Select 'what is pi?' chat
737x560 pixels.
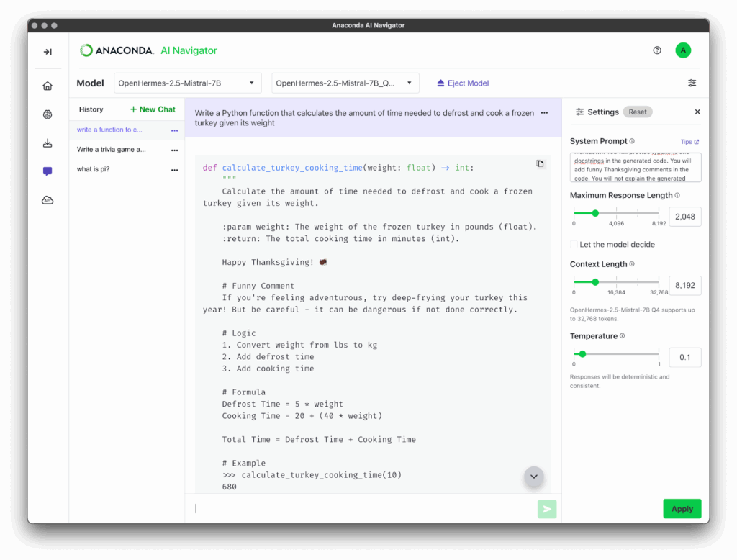point(93,169)
